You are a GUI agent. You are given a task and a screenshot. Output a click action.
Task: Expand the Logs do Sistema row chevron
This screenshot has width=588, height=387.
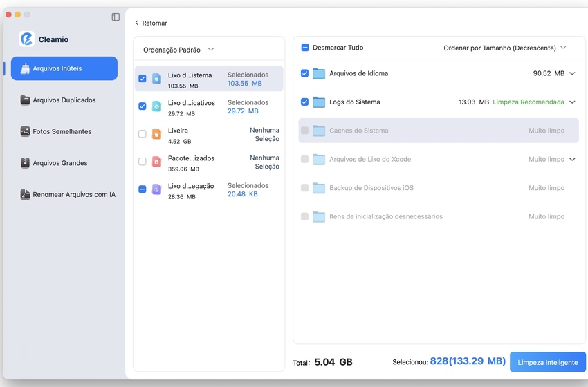(572, 102)
